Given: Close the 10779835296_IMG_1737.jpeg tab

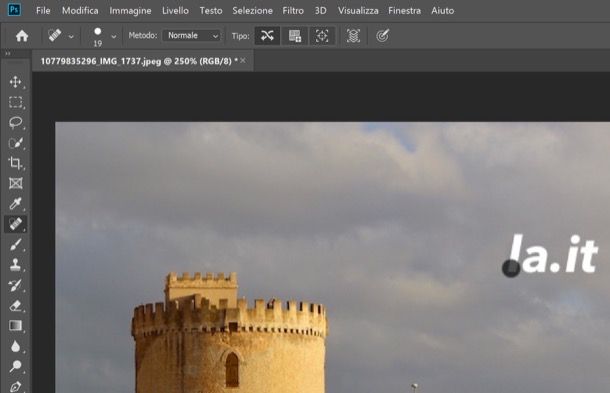Looking at the screenshot, I should pos(243,60).
